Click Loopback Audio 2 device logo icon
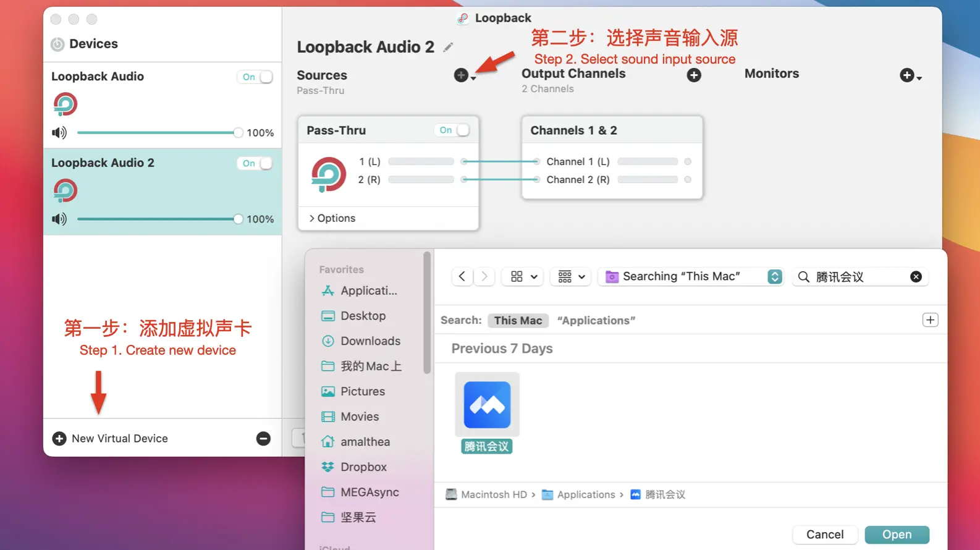The width and height of the screenshot is (980, 550). (x=65, y=191)
